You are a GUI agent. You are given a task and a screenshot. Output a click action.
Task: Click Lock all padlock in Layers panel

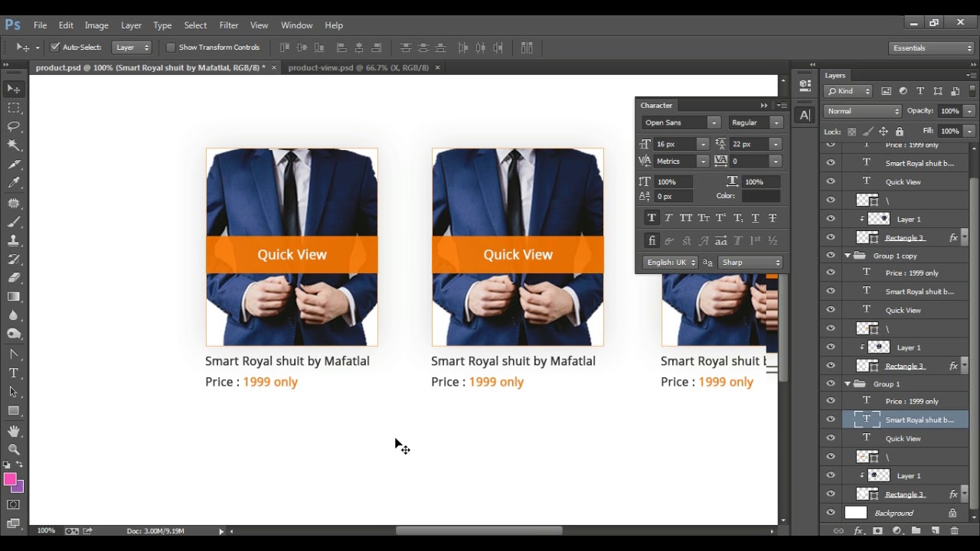tap(900, 132)
